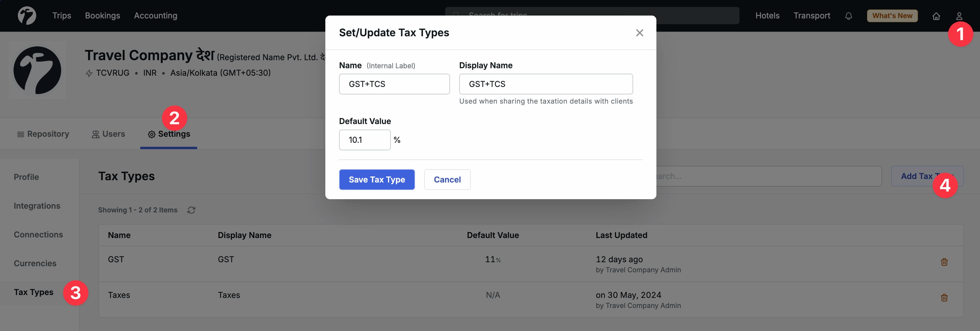Select Currencies in settings sidebar

(x=35, y=263)
